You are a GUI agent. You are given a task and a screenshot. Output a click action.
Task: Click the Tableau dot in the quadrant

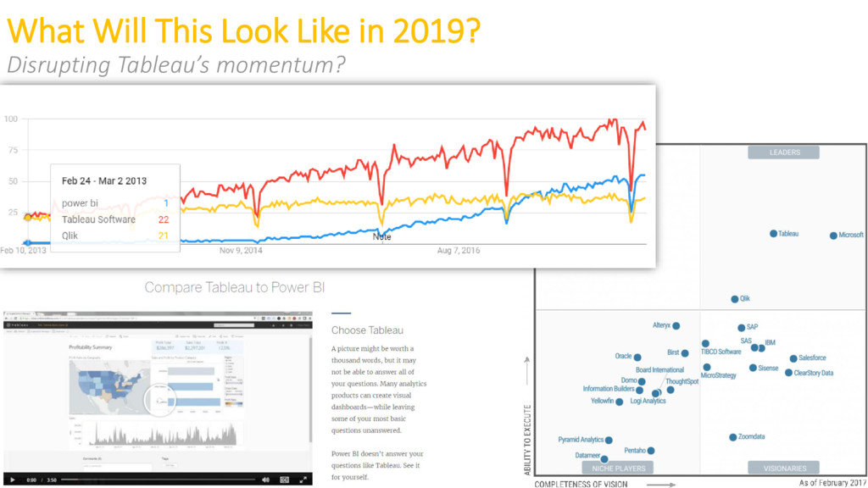[x=773, y=234]
